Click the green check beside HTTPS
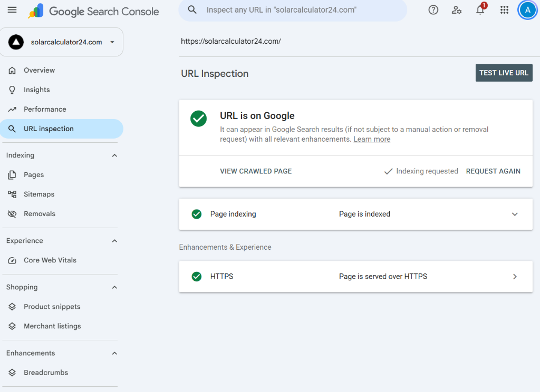The height and width of the screenshot is (392, 540). (x=197, y=277)
